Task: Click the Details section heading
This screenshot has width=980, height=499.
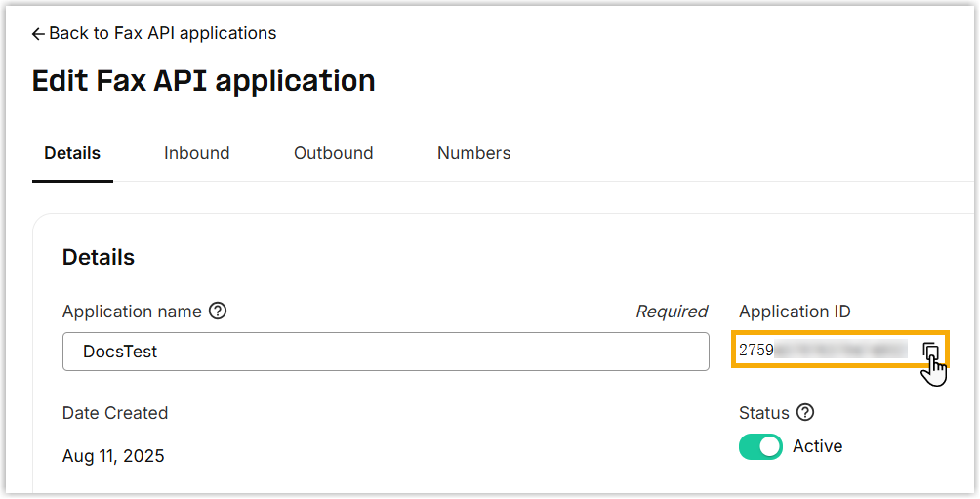Action: pos(99,258)
